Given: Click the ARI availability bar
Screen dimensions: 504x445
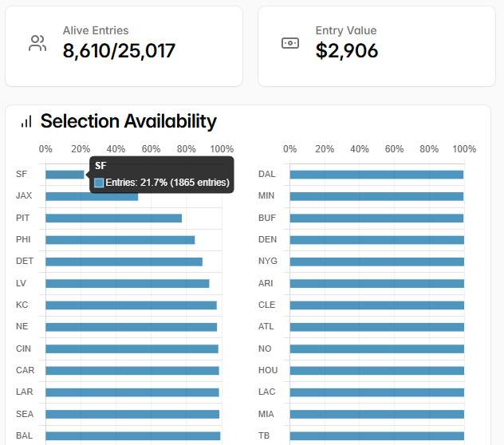Looking at the screenshot, I should click(377, 284).
